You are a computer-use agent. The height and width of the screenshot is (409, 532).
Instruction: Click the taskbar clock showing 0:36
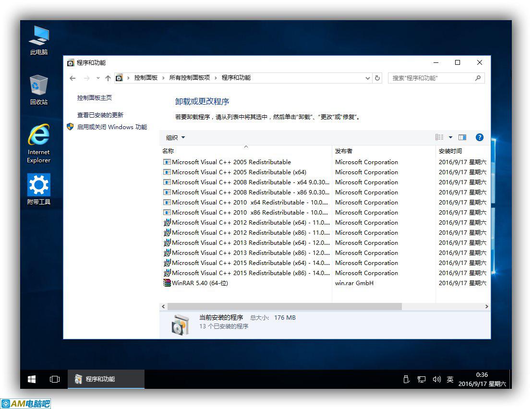pos(482,379)
